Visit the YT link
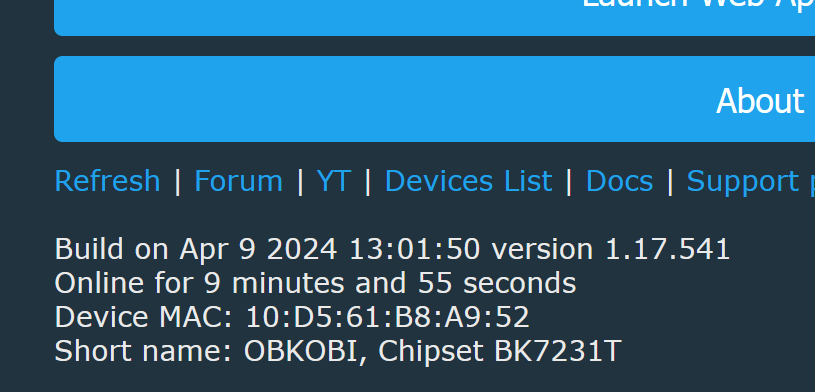The image size is (815, 392). 334,181
